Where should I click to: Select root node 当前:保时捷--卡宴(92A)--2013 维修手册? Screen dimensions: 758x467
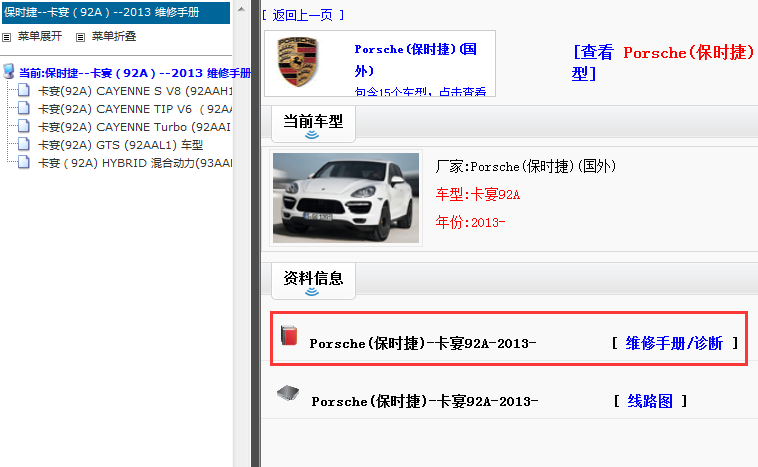135,73
